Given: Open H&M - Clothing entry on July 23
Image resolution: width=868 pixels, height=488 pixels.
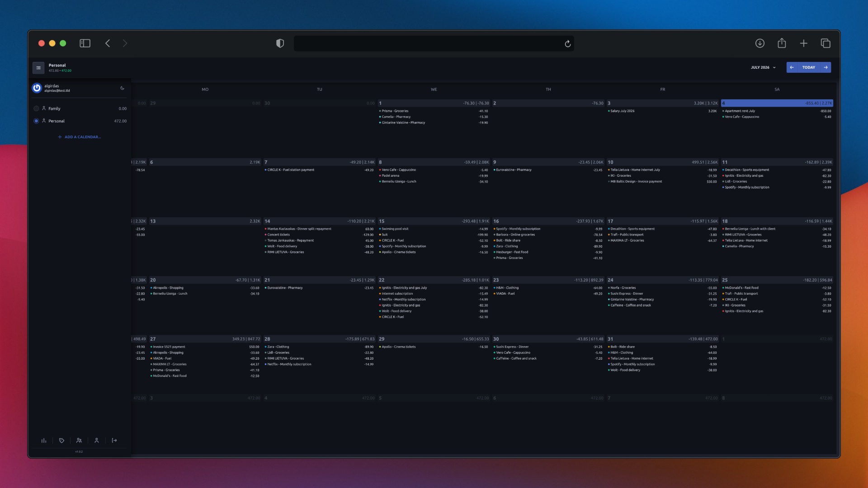Looking at the screenshot, I should pyautogui.click(x=548, y=288).
